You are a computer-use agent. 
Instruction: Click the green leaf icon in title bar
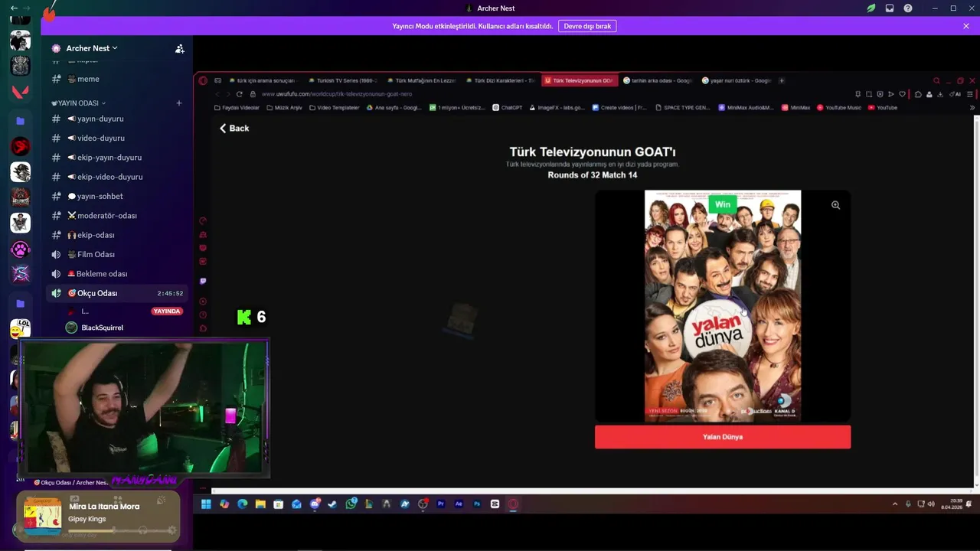871,8
